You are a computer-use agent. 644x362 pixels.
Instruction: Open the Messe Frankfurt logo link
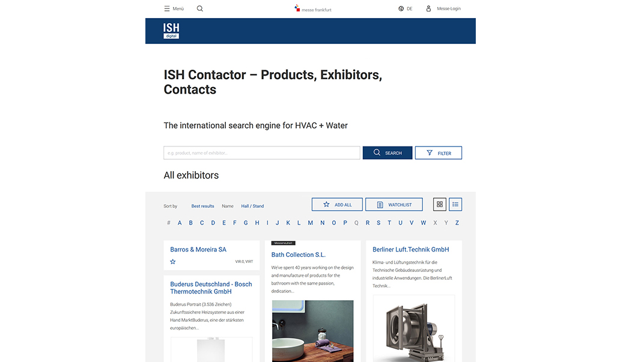click(313, 8)
